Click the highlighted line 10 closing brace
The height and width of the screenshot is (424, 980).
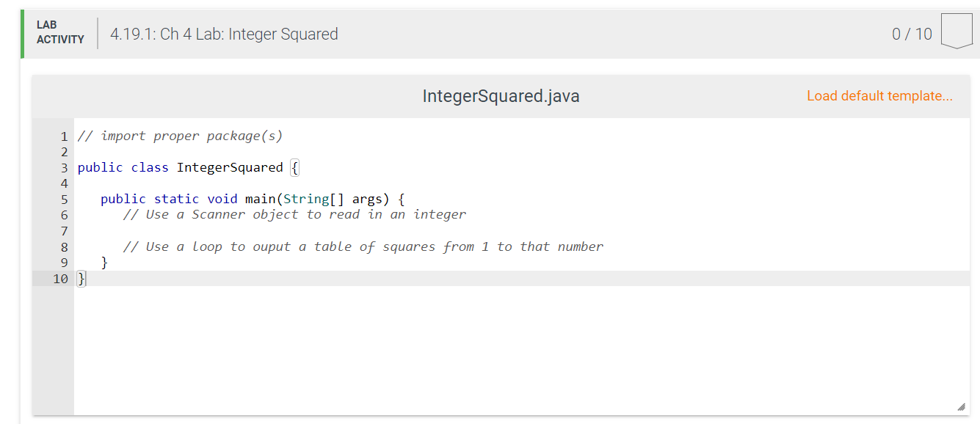[80, 278]
